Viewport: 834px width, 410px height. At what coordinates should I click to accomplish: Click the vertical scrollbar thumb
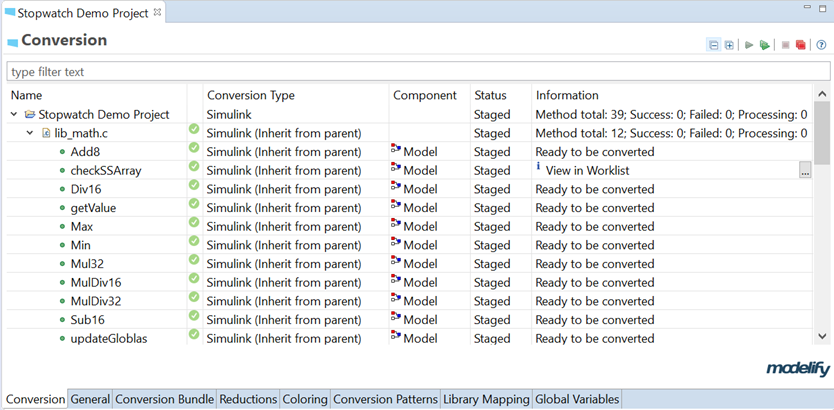(822, 133)
